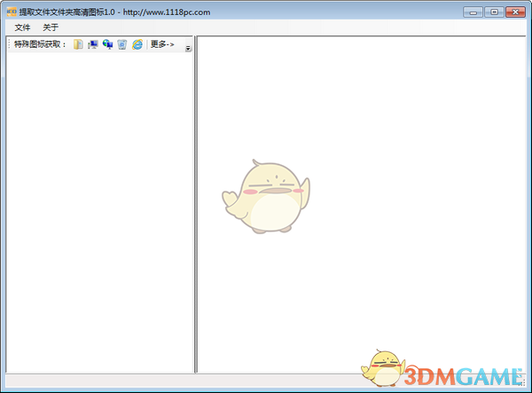Expand the toolbar overflow arrow

pyautogui.click(x=188, y=49)
